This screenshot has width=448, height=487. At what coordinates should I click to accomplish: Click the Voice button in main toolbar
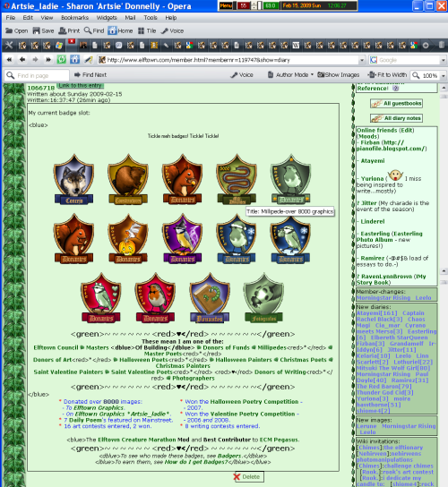pos(173,30)
